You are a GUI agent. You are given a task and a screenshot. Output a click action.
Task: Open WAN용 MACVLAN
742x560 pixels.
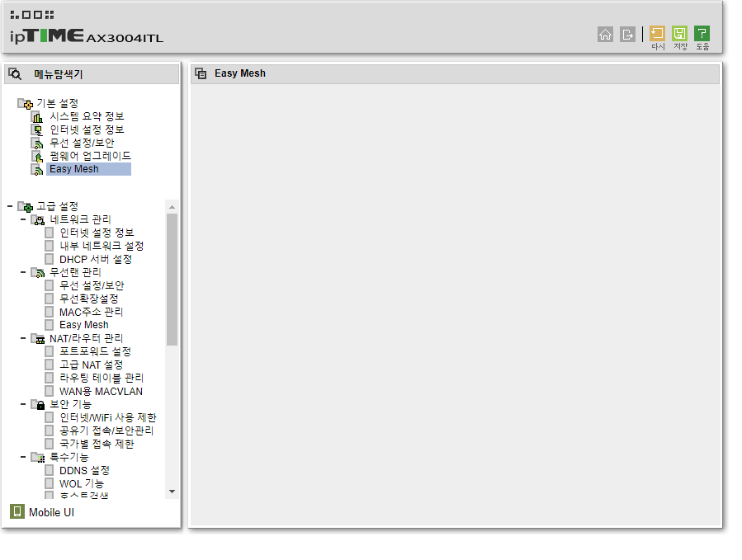pos(101,391)
